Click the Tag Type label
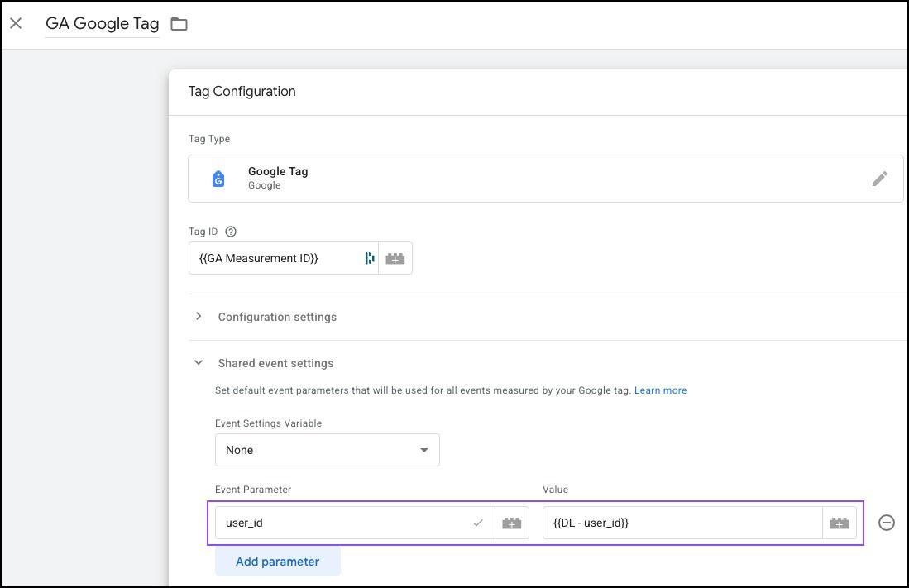Screen dimensions: 909x588 (x=209, y=139)
